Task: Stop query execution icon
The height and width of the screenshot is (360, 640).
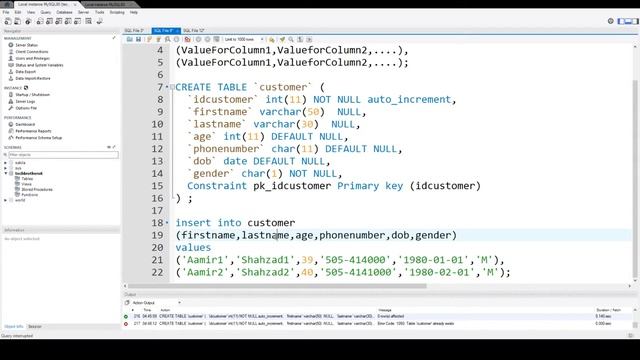Action: click(x=176, y=40)
